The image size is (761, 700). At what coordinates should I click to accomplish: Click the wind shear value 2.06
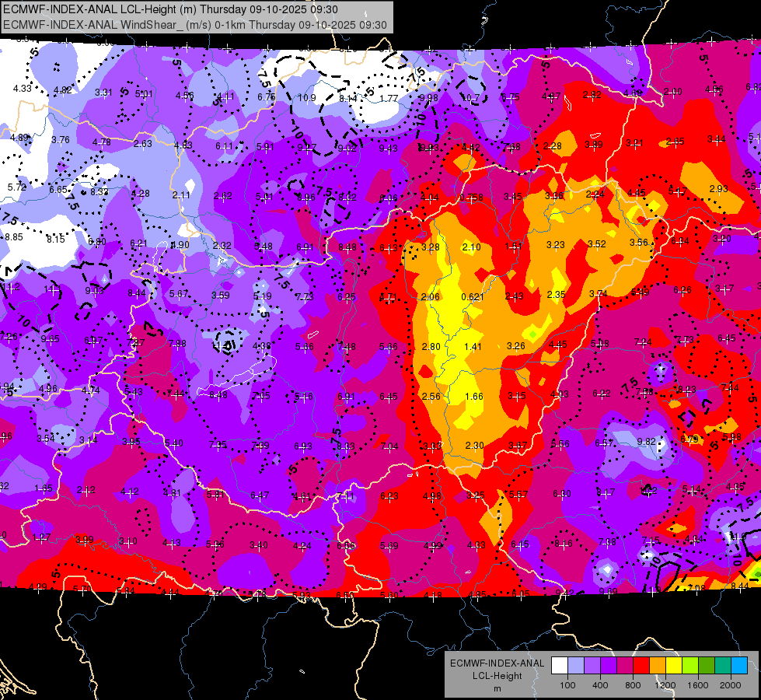pyautogui.click(x=430, y=297)
